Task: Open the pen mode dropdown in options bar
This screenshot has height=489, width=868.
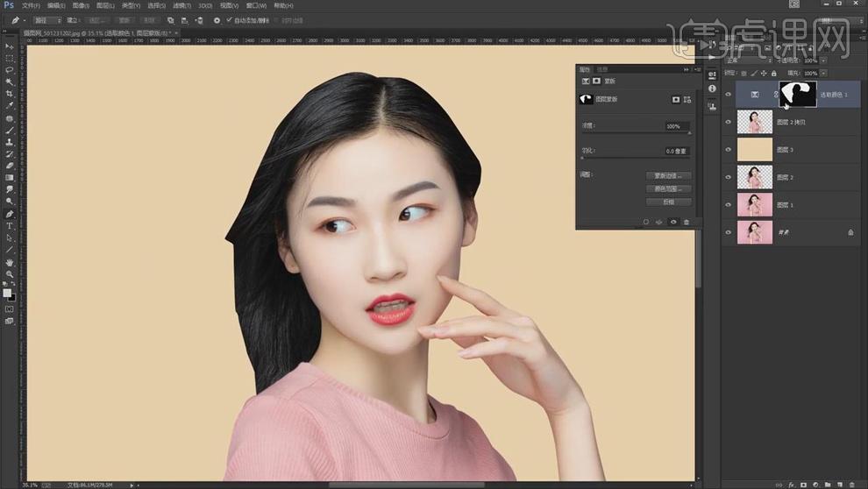Action: pos(47,20)
